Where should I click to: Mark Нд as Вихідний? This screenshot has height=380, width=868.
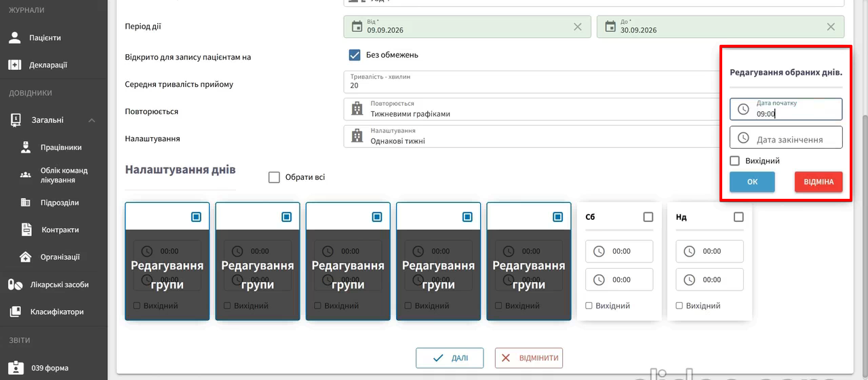pos(679,306)
